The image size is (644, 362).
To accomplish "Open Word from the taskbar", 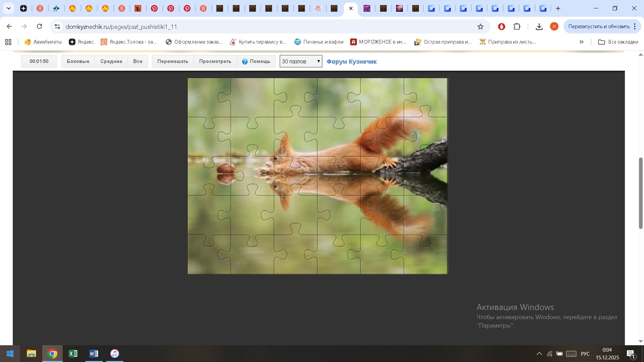I will pos(94,354).
